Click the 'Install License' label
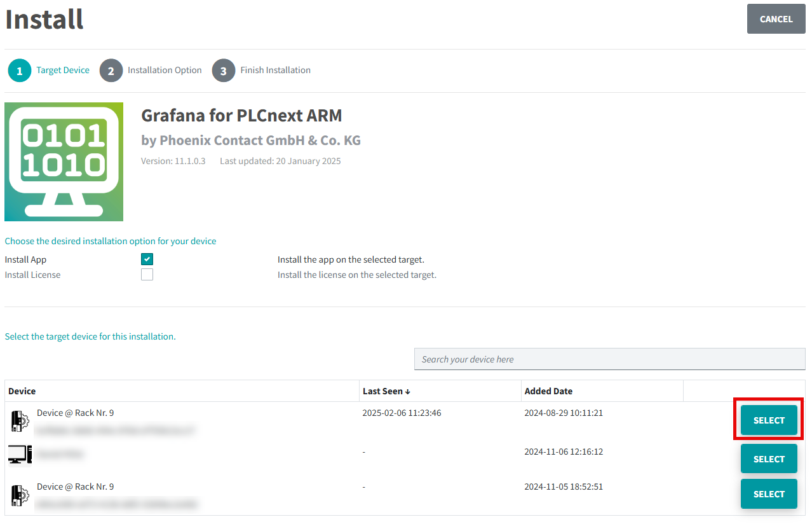812x524 pixels. [x=32, y=275]
